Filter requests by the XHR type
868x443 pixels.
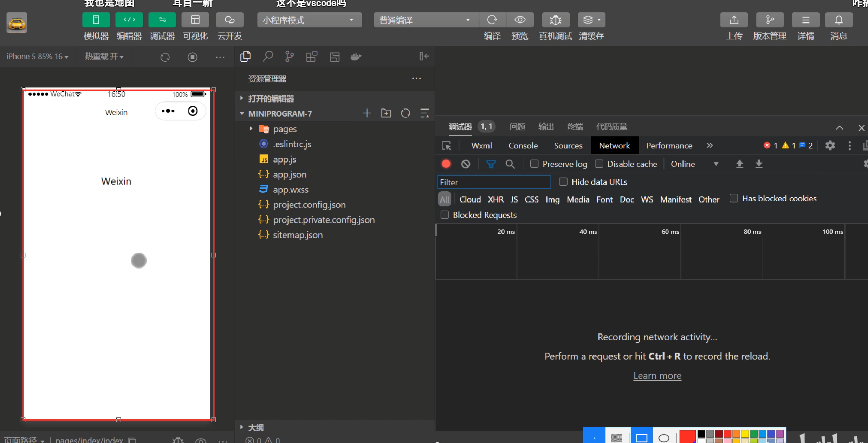tap(495, 199)
